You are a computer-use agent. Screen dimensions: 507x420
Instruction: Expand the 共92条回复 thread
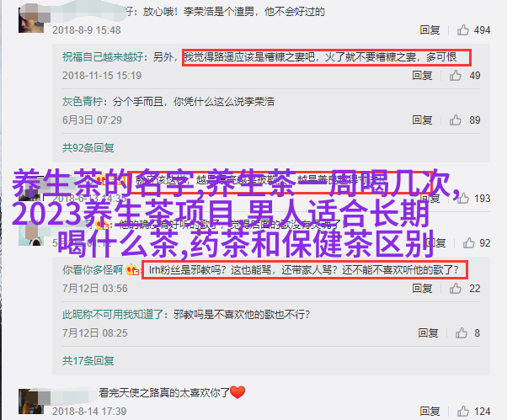[x=88, y=148]
